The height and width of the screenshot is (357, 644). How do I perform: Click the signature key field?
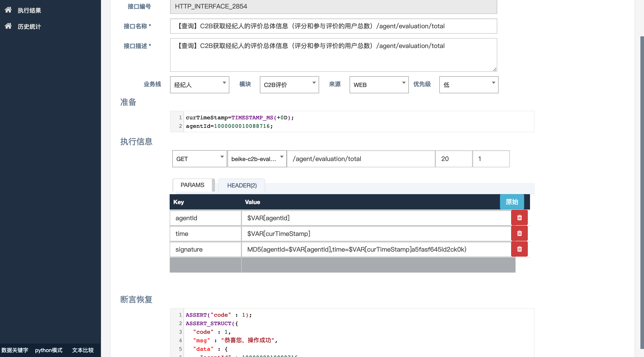click(x=206, y=249)
